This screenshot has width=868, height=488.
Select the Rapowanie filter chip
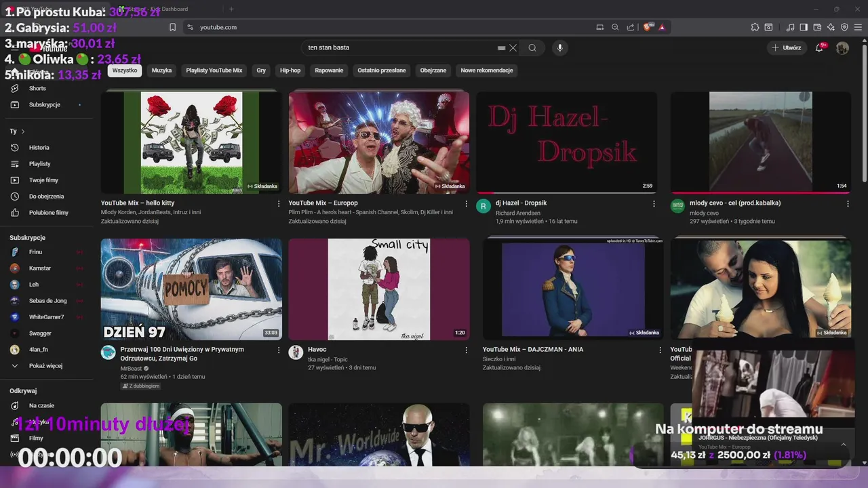coord(329,70)
